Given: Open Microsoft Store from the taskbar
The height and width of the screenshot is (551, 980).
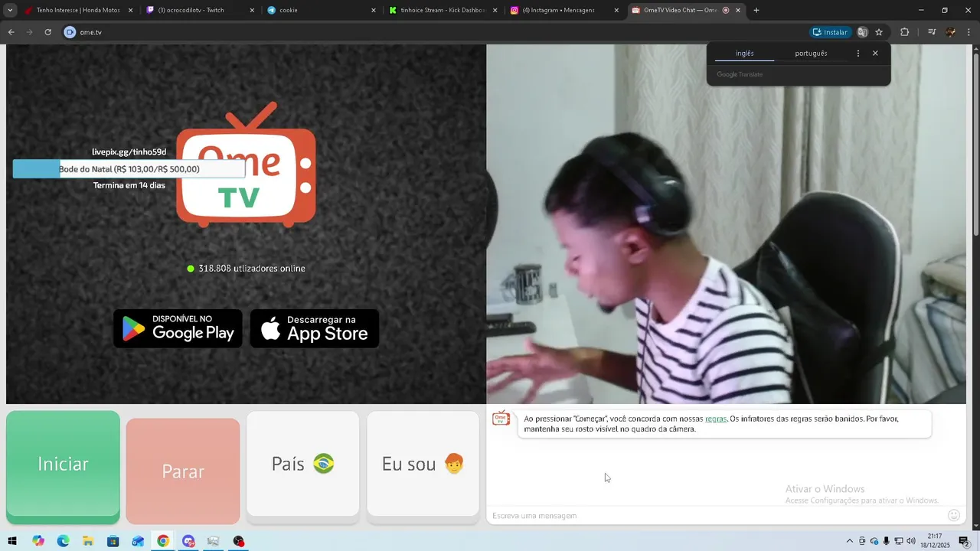Looking at the screenshot, I should (x=113, y=541).
